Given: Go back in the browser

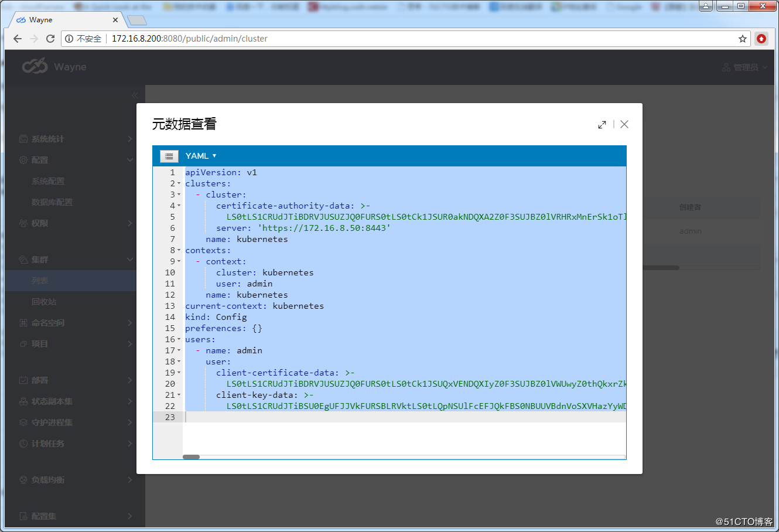Looking at the screenshot, I should click(18, 39).
